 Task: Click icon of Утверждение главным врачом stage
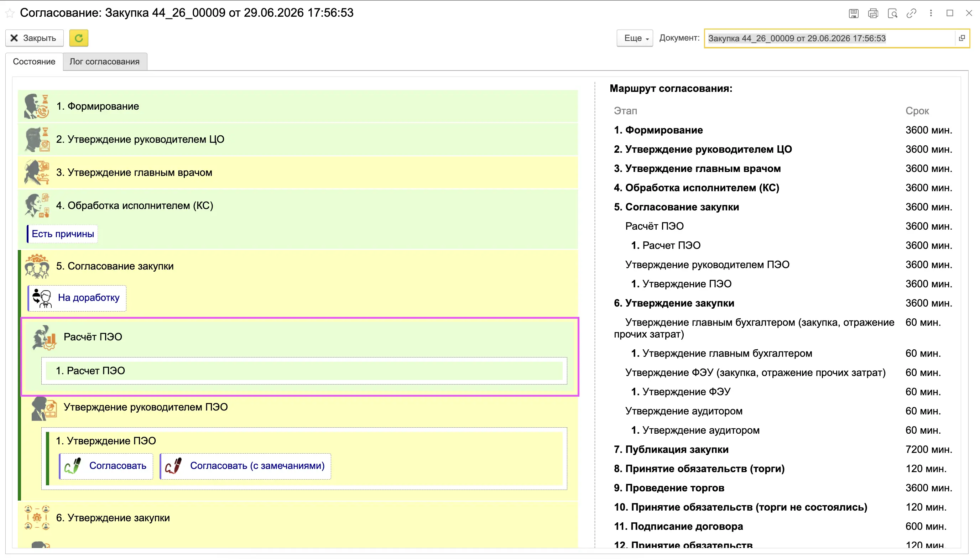point(36,172)
